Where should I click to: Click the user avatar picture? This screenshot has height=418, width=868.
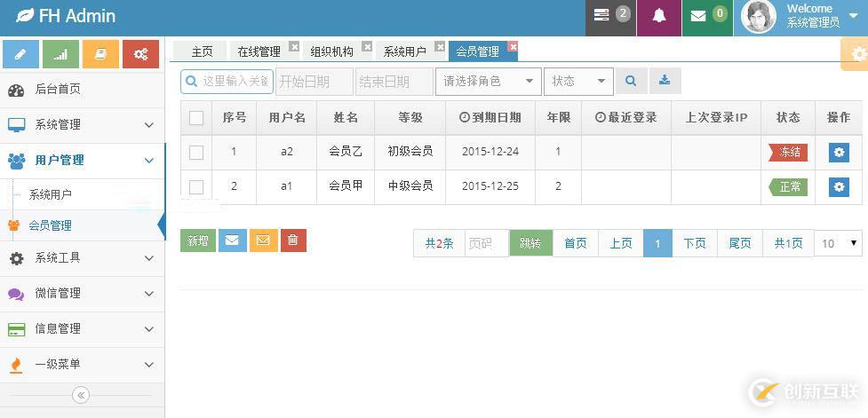(758, 17)
